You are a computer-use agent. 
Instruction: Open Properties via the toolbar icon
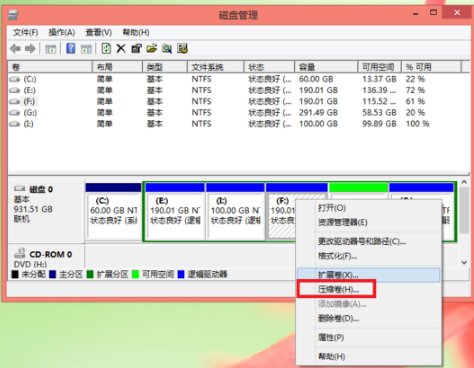pos(136,49)
